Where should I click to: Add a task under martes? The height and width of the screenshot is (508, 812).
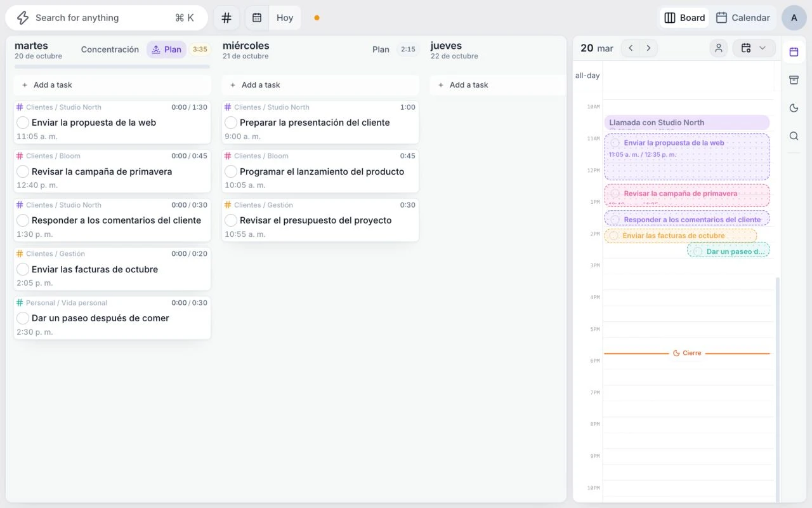pos(112,85)
